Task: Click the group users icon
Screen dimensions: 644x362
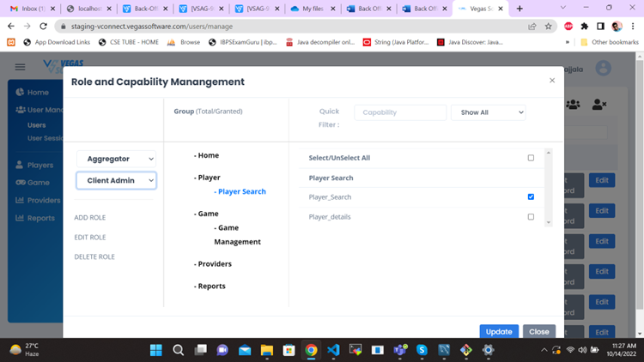Action: coord(573,105)
